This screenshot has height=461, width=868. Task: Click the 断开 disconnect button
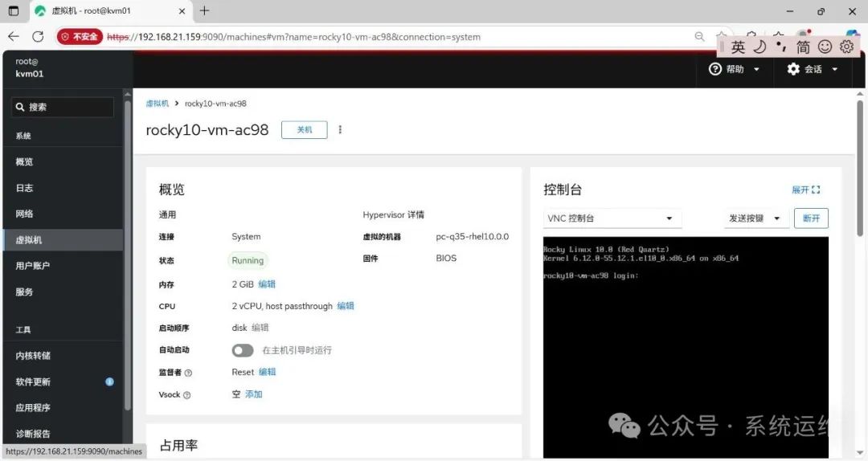[x=811, y=218]
